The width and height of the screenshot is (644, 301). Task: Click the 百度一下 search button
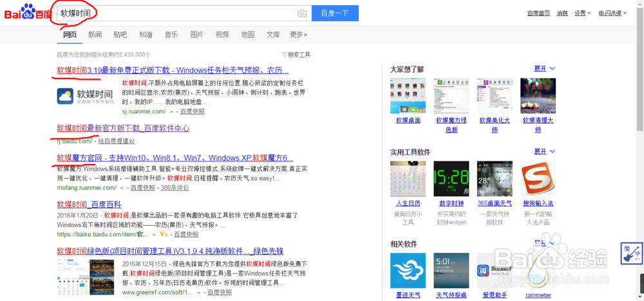335,13
